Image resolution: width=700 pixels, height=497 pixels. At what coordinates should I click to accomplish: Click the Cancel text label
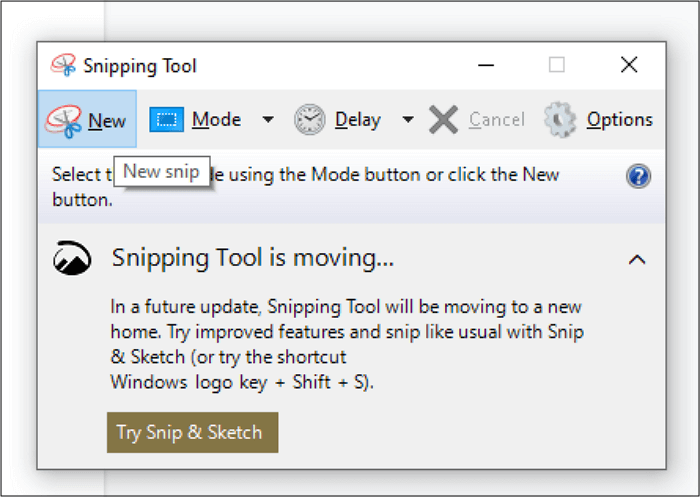coord(496,120)
